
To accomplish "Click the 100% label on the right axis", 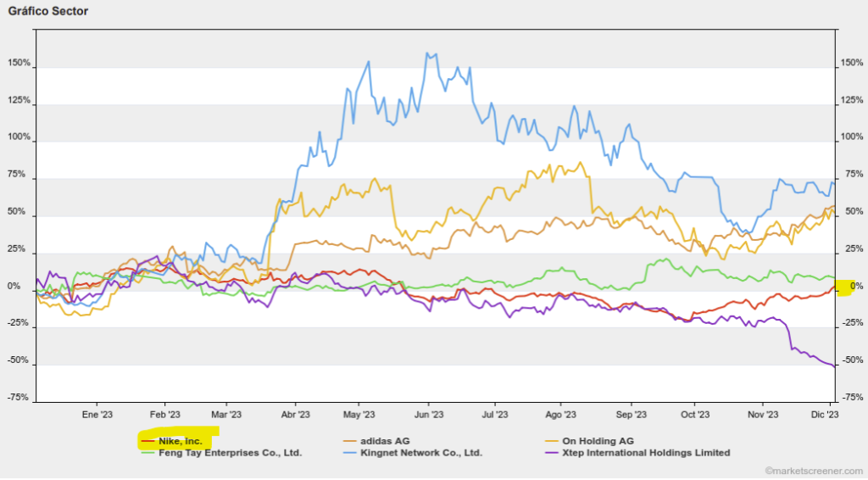I will tap(853, 137).
